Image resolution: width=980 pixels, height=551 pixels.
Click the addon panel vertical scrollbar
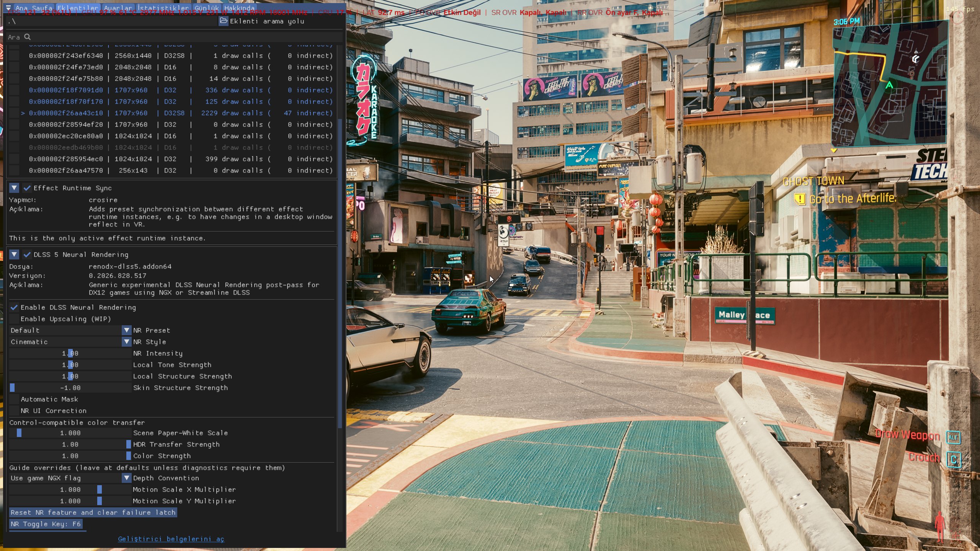pos(340,274)
